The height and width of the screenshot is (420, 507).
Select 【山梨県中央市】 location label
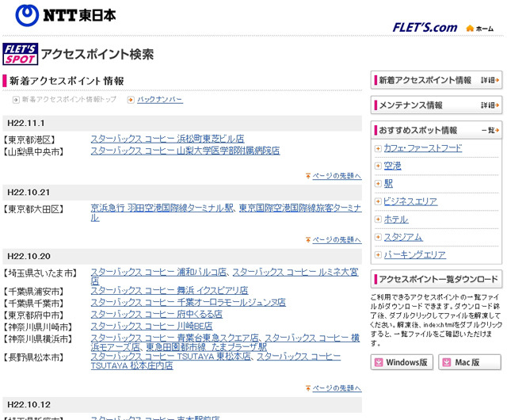click(33, 151)
